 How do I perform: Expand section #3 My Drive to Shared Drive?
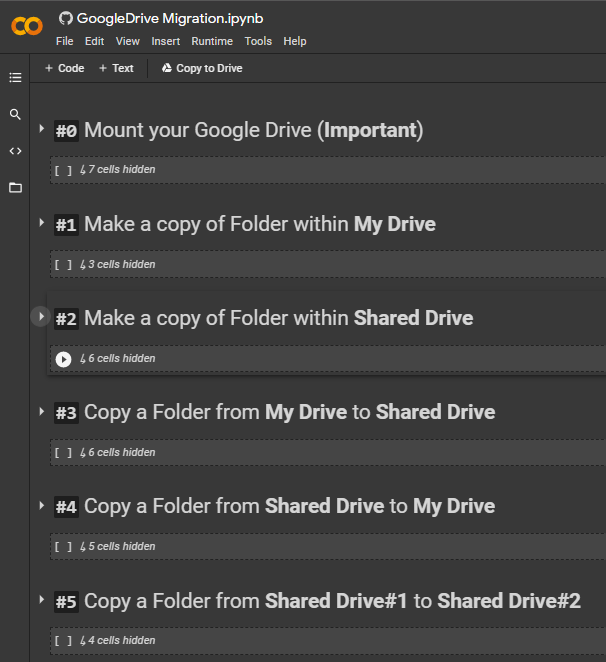(41, 411)
